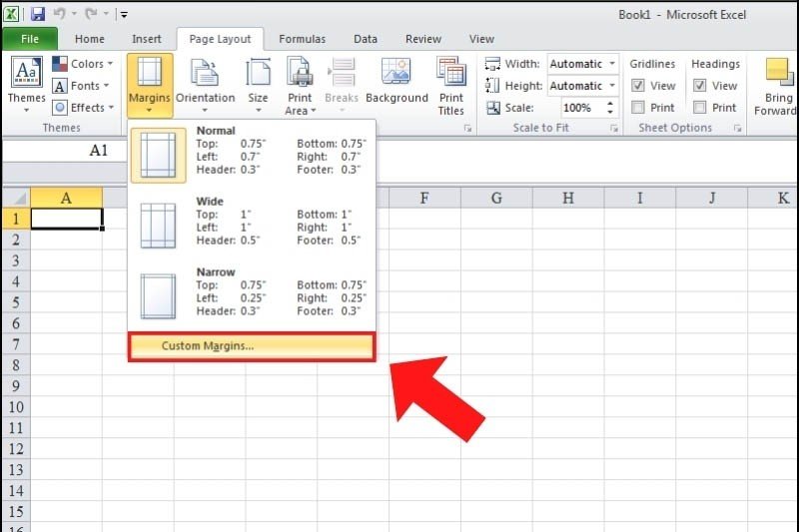Toggle Gridlines View checkbox
The height and width of the screenshot is (532, 799).
(638, 86)
